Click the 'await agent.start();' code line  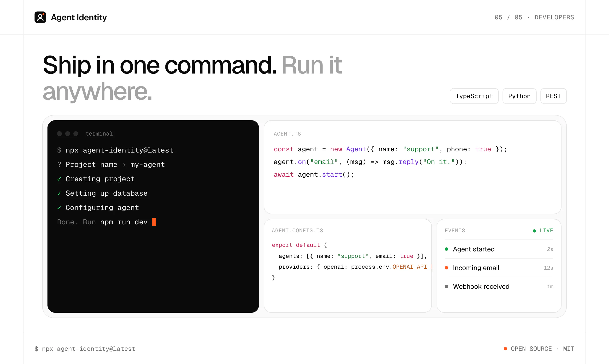click(x=314, y=175)
